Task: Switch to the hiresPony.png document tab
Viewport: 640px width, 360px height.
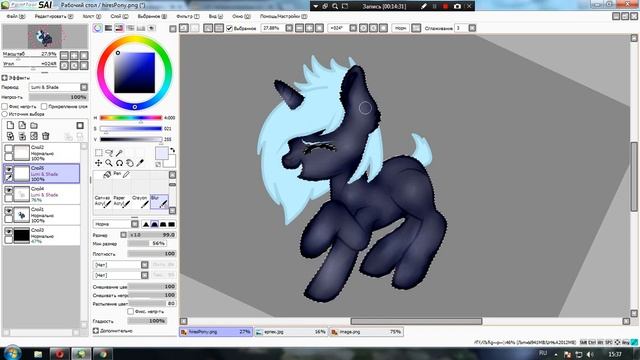Action: pyautogui.click(x=216, y=332)
